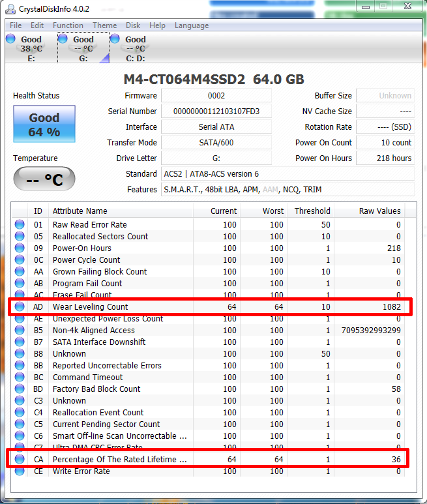Open the Language menu
This screenshot has height=504, width=427.
(x=192, y=25)
